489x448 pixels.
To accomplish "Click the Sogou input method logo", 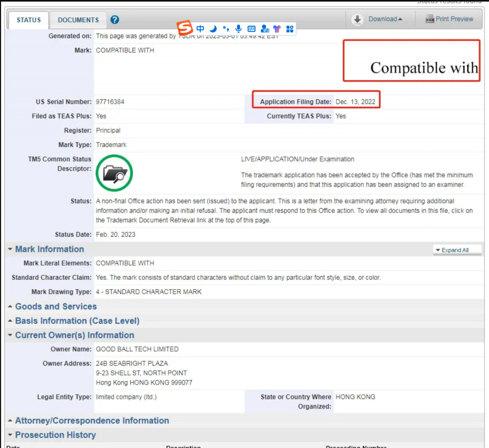I will (185, 28).
